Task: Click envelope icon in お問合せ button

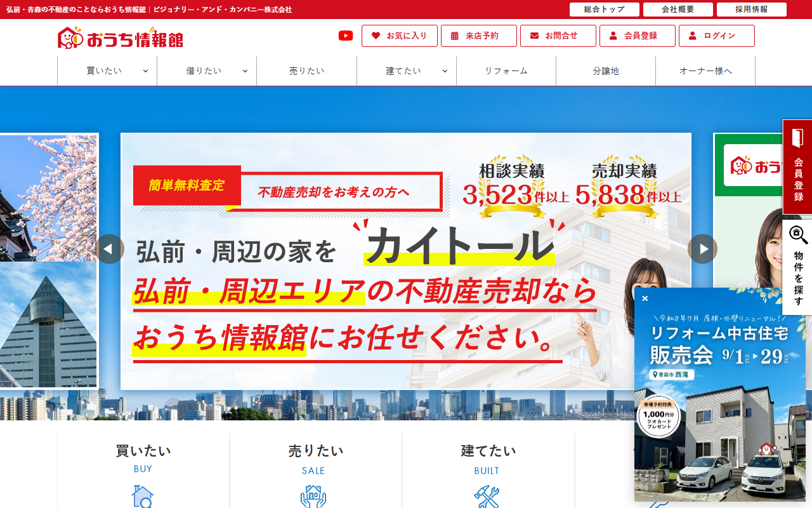Action: click(x=534, y=36)
